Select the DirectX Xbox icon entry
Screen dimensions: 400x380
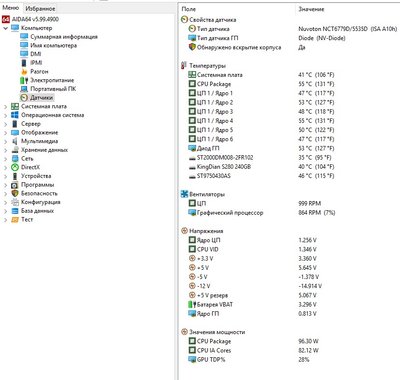(15, 167)
